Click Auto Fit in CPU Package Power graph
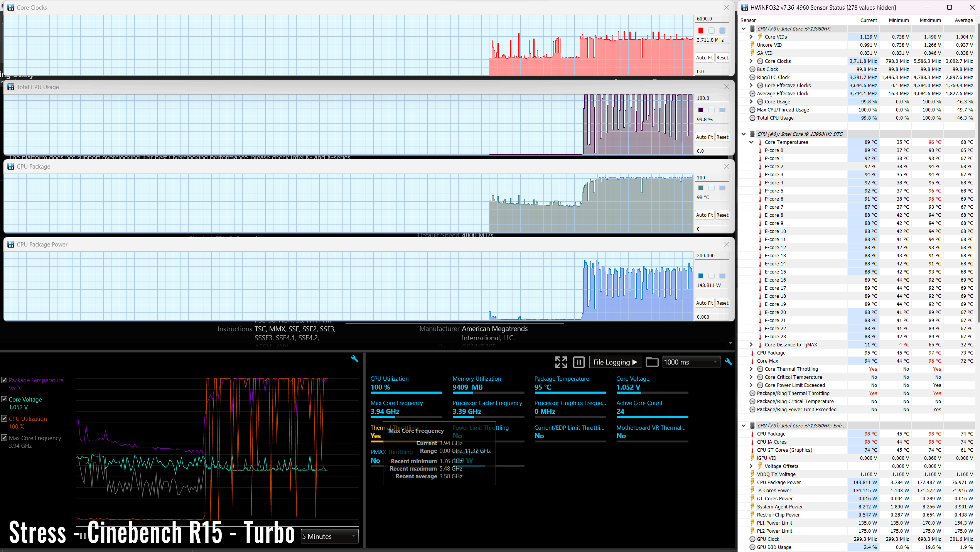The height and width of the screenshot is (552, 980). 704,303
